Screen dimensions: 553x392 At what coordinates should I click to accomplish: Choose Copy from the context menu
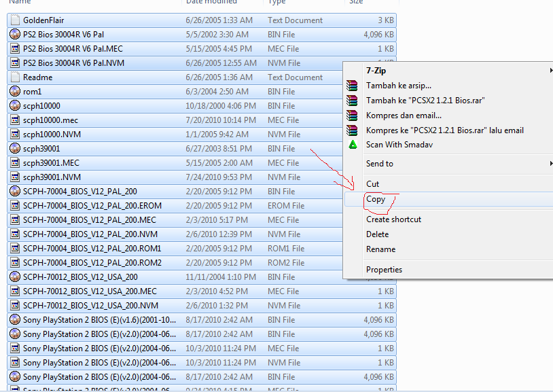coord(376,199)
